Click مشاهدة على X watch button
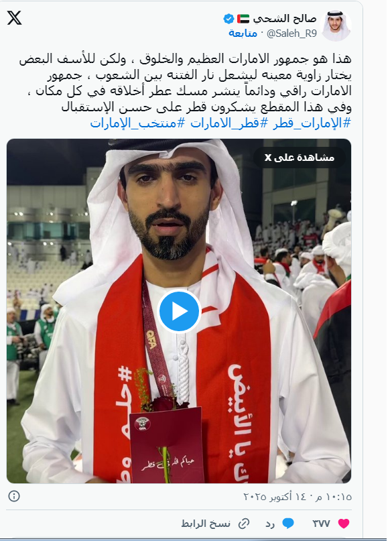 coord(300,158)
